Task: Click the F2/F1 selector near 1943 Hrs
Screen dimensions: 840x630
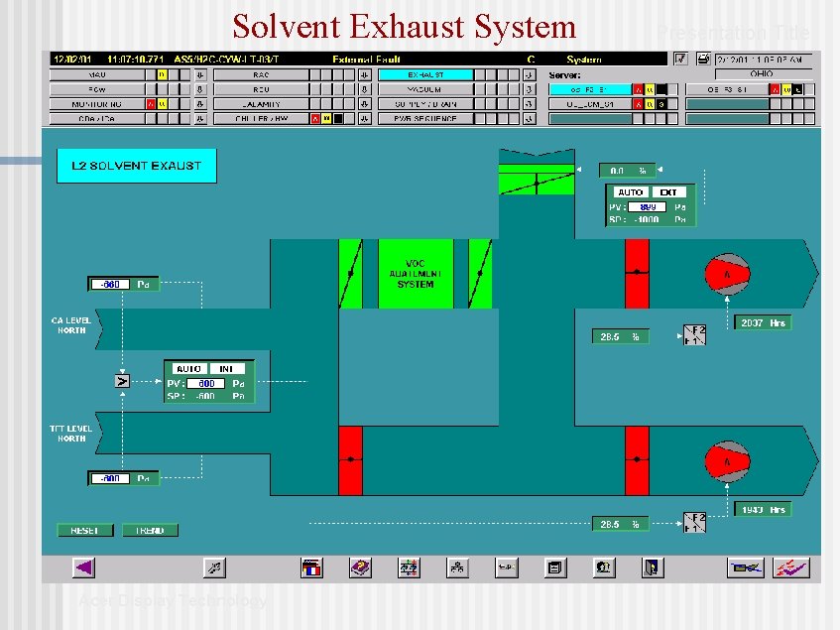Action: [695, 522]
